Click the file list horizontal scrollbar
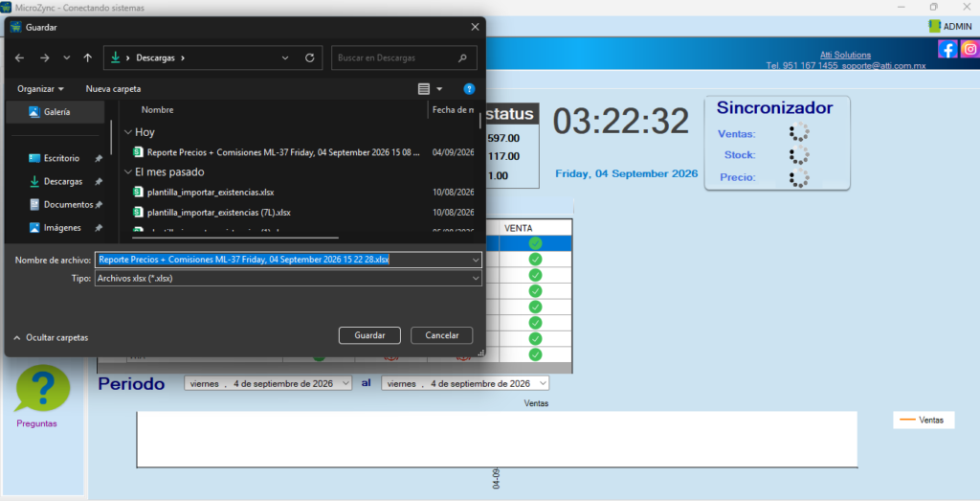The height and width of the screenshot is (501, 980). 235,237
